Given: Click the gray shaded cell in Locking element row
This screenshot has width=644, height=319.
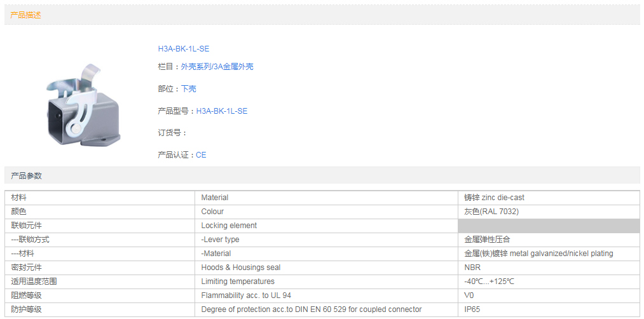Looking at the screenshot, I should pyautogui.click(x=549, y=226).
